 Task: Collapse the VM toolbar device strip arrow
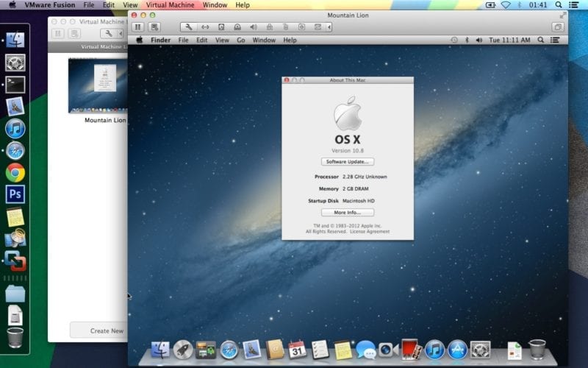(329, 27)
